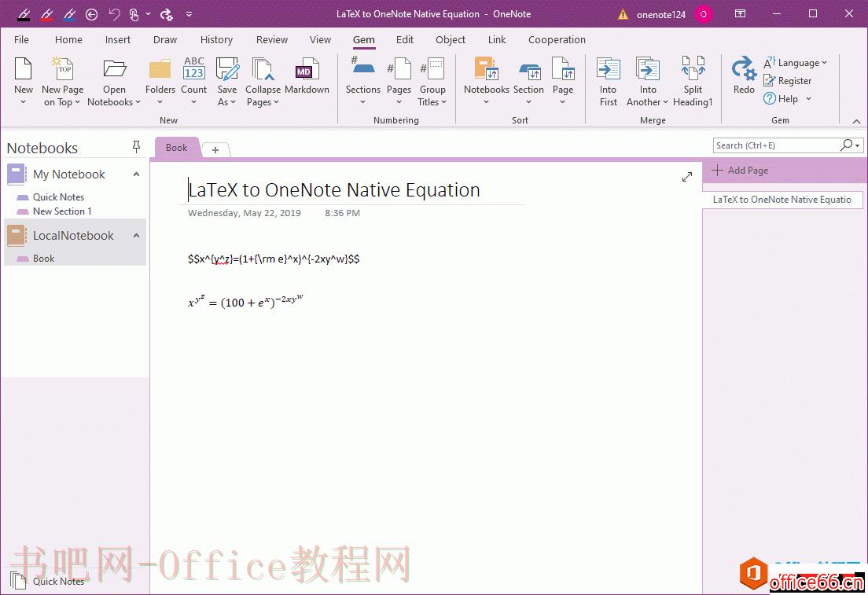Screen dimensions: 868x595
Task: Switch to the Link tab
Action: tap(497, 40)
